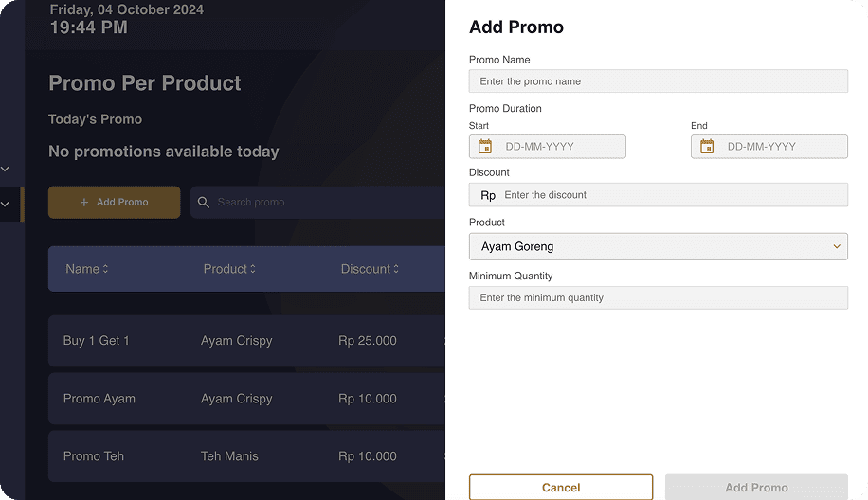Sort by Discount column arrows
The height and width of the screenshot is (500, 868).
396,269
